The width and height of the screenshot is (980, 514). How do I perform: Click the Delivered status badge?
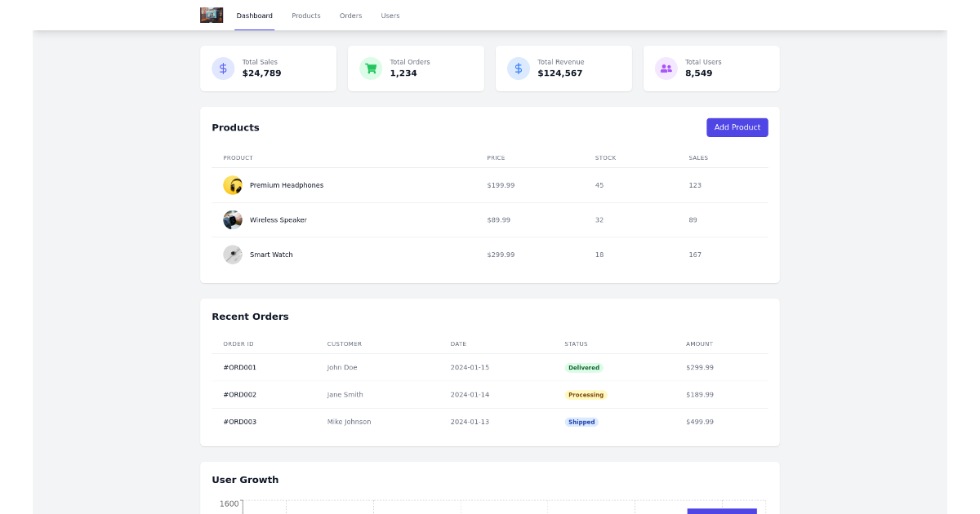pyautogui.click(x=584, y=367)
